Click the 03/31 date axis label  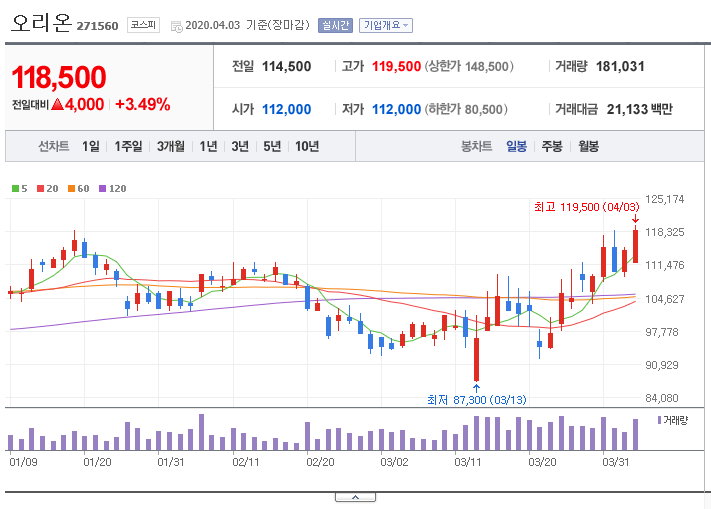[x=616, y=462]
